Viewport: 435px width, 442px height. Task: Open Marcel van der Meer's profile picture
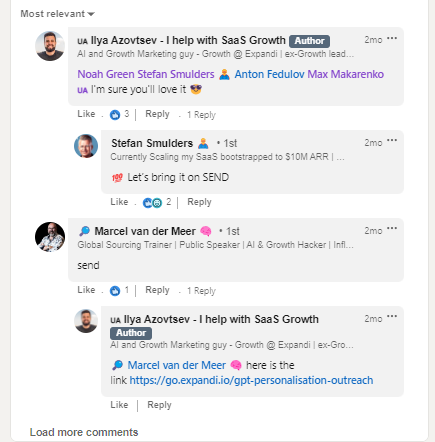coord(50,237)
